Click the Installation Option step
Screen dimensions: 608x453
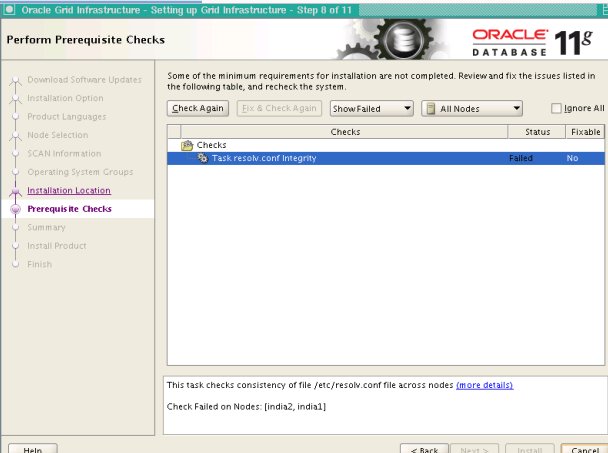[65, 98]
